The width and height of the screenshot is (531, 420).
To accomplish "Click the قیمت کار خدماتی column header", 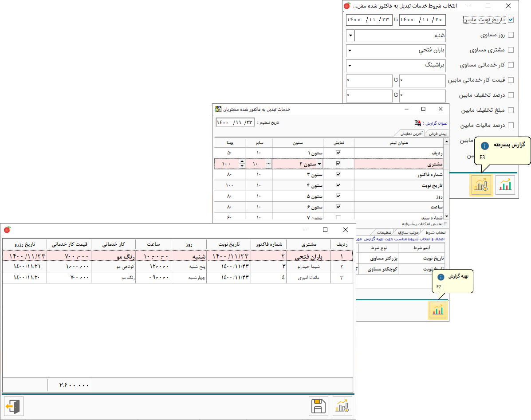I will click(69, 244).
